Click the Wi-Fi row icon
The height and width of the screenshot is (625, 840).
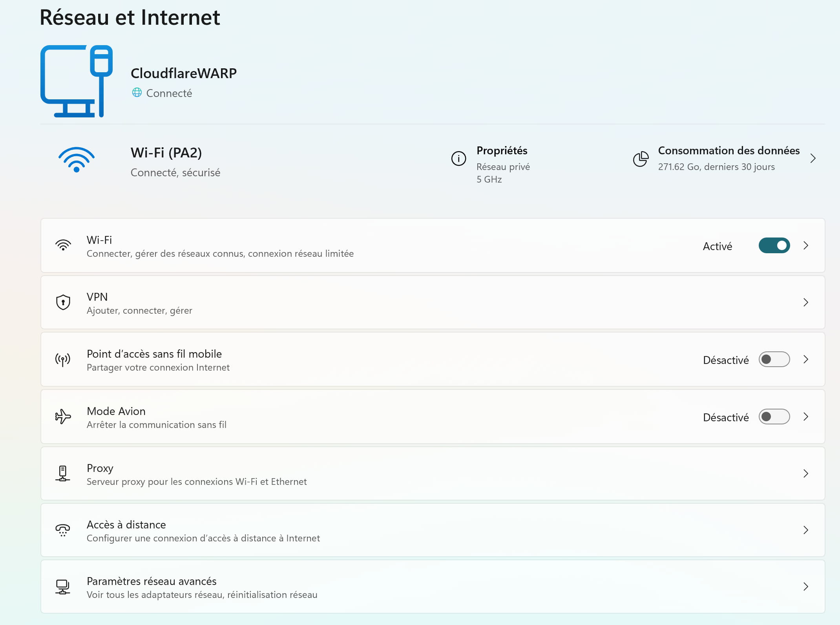[63, 245]
